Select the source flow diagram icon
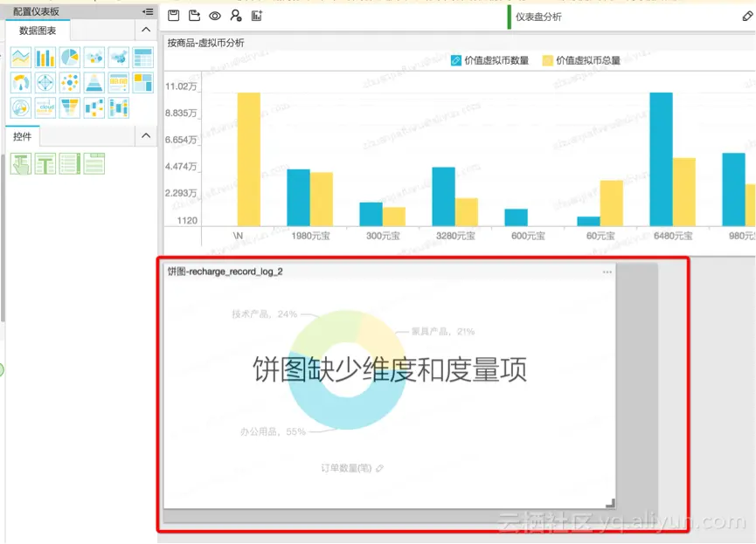 tap(94, 108)
